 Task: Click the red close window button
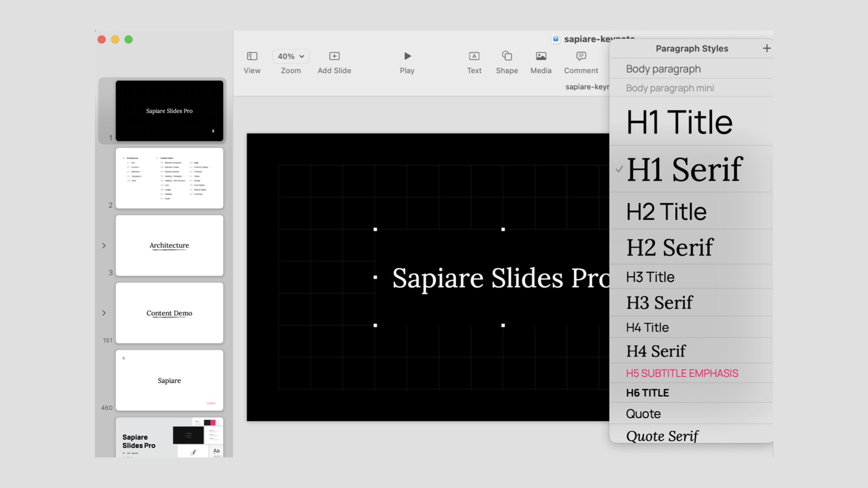[102, 39]
